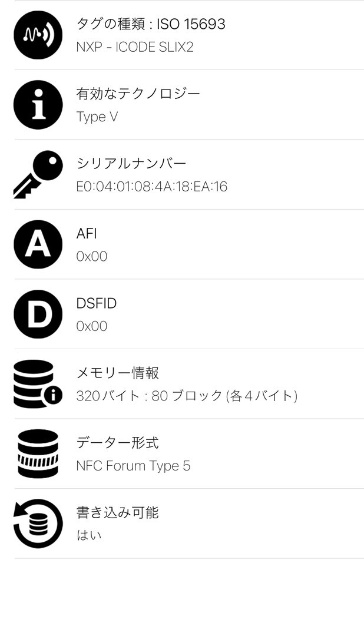Select the Type V technology value

point(97,117)
